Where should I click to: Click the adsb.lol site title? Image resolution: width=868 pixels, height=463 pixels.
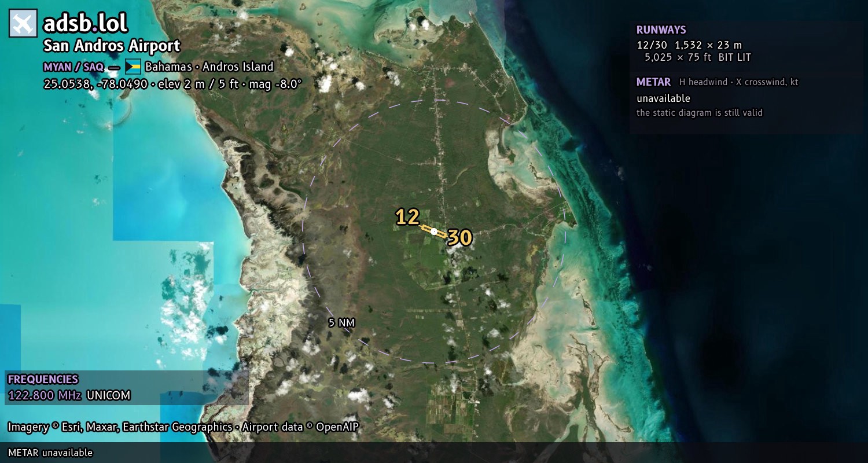(85, 23)
